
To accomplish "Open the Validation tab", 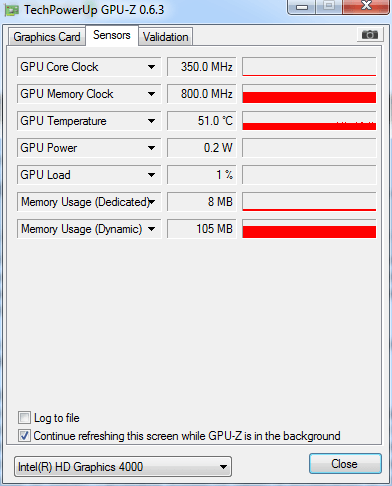I will pyautogui.click(x=166, y=37).
